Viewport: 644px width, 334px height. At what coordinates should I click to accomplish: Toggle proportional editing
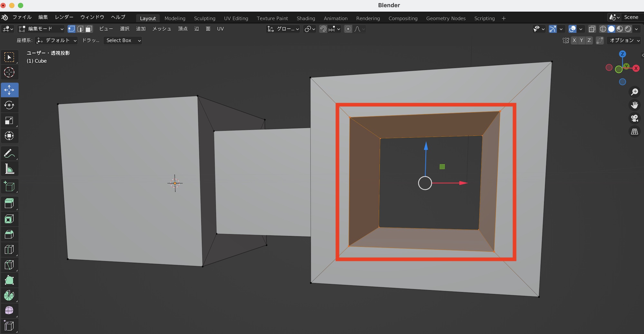pyautogui.click(x=348, y=29)
